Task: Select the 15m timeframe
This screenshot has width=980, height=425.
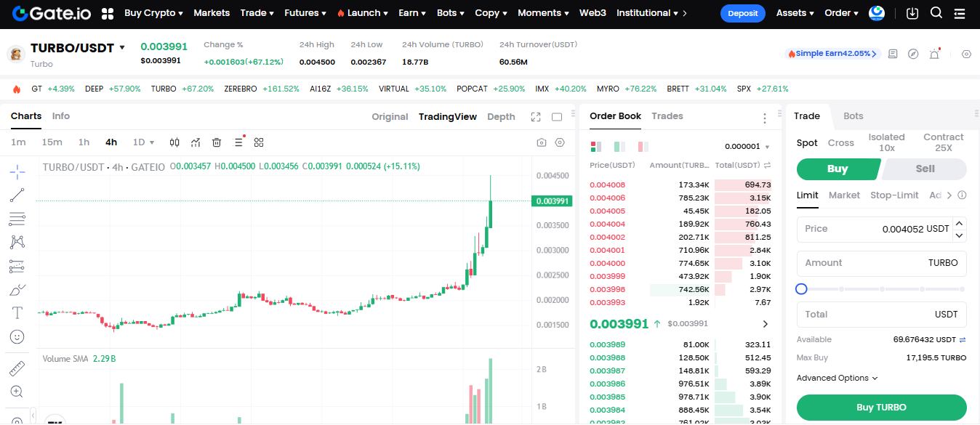Action: pos(52,142)
